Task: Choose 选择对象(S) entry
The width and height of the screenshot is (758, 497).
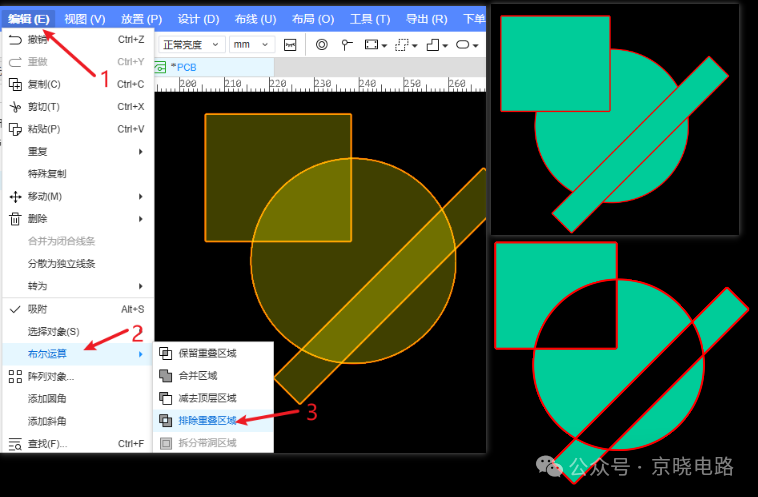Action: point(78,332)
